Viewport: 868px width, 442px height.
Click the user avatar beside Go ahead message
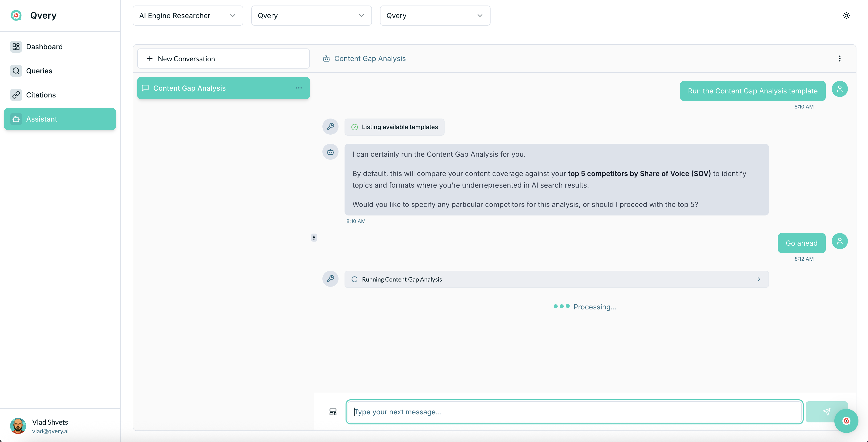[840, 241]
